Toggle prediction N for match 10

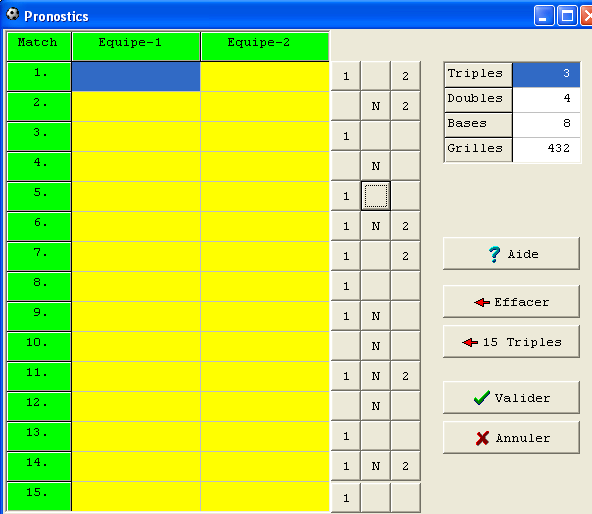coord(376,346)
